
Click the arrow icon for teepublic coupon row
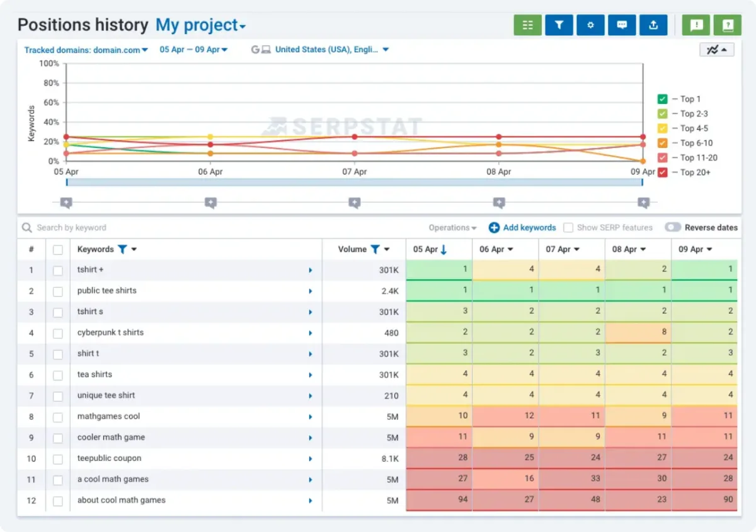coord(311,459)
